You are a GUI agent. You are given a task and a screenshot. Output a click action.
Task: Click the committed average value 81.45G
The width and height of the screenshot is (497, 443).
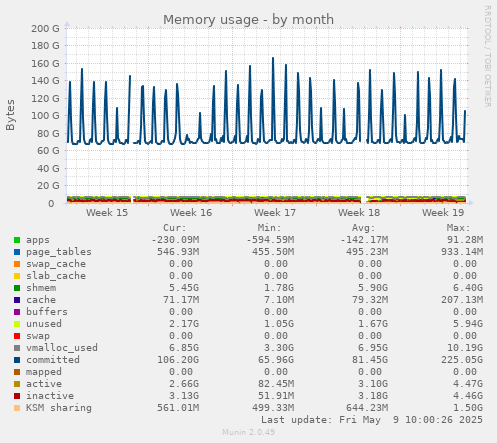tap(370, 360)
